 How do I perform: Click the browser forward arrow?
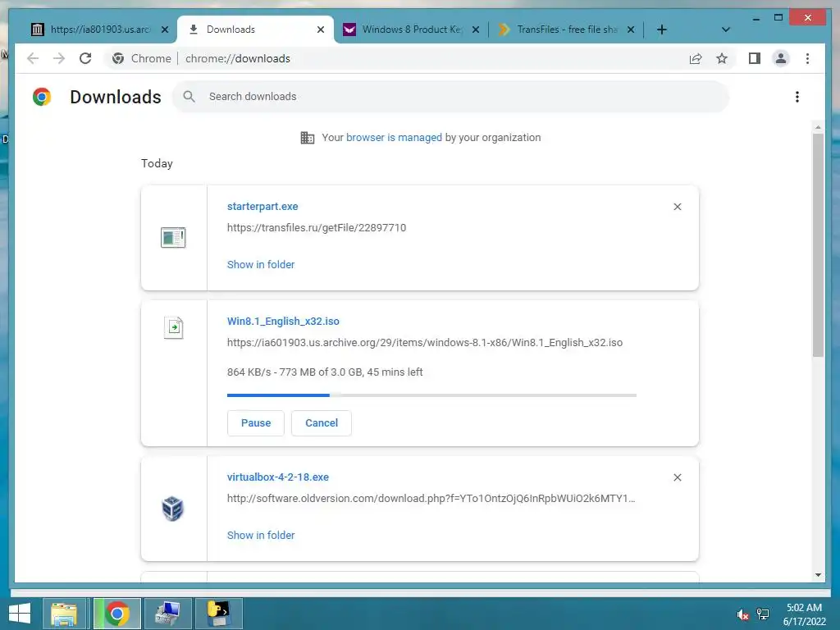pos(59,58)
